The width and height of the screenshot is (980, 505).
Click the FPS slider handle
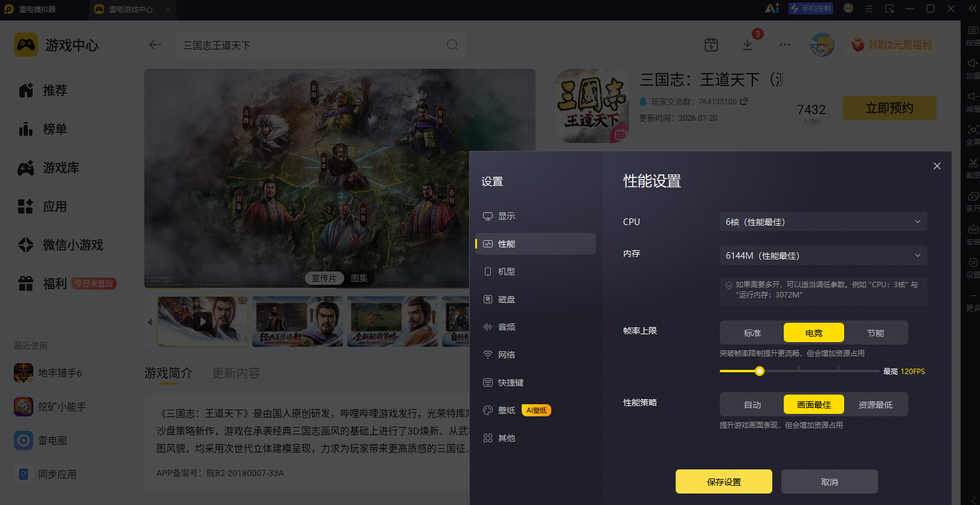tap(760, 371)
